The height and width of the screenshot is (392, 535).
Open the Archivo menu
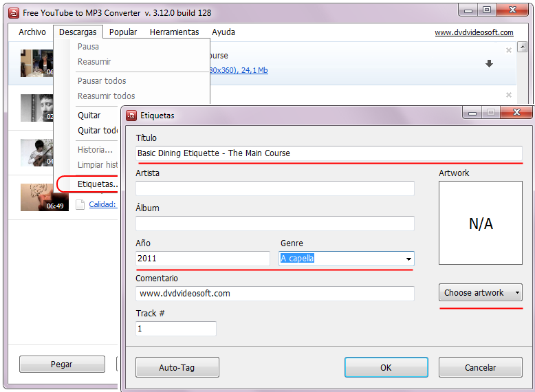(32, 32)
